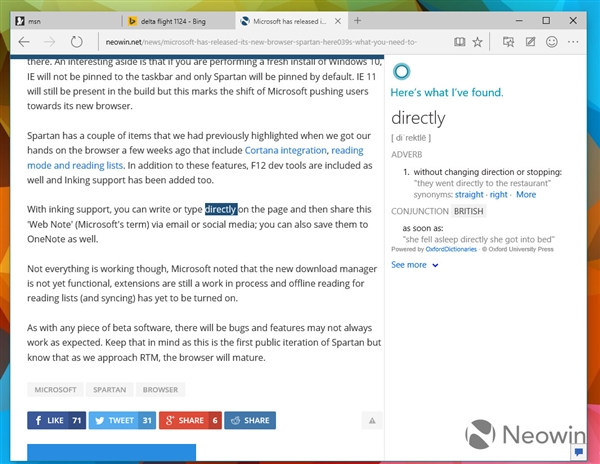Click the Bing tab favicon

(x=132, y=21)
